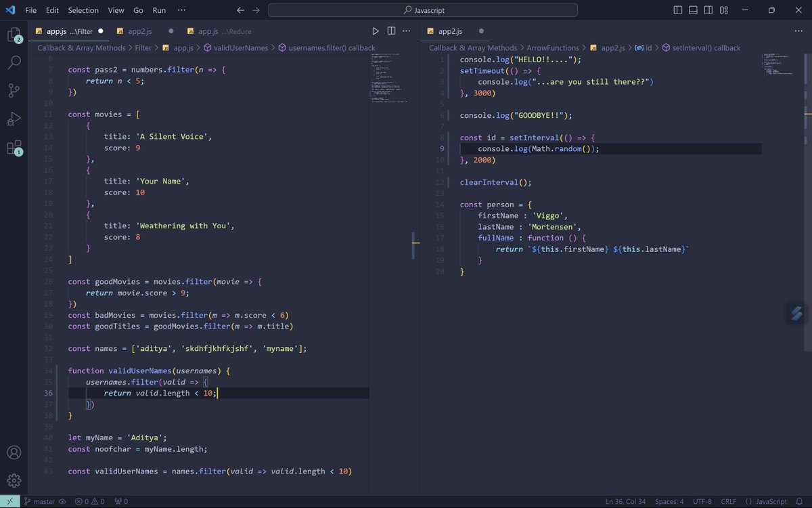The image size is (812, 508).
Task: Click the VS Code logo icon
Action: click(10, 10)
